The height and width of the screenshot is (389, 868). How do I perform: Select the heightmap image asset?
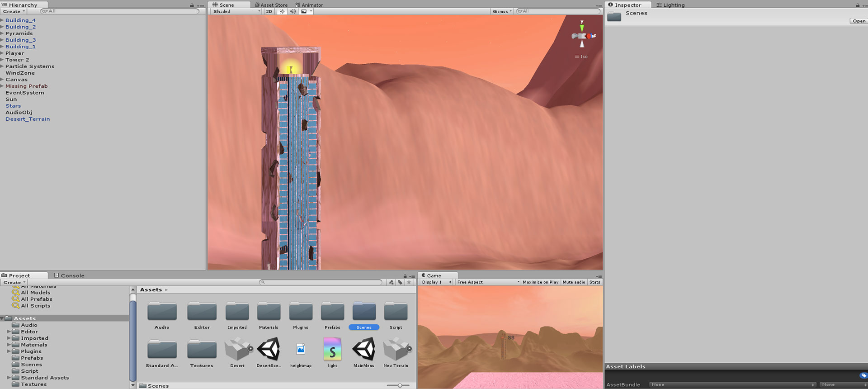click(x=301, y=350)
